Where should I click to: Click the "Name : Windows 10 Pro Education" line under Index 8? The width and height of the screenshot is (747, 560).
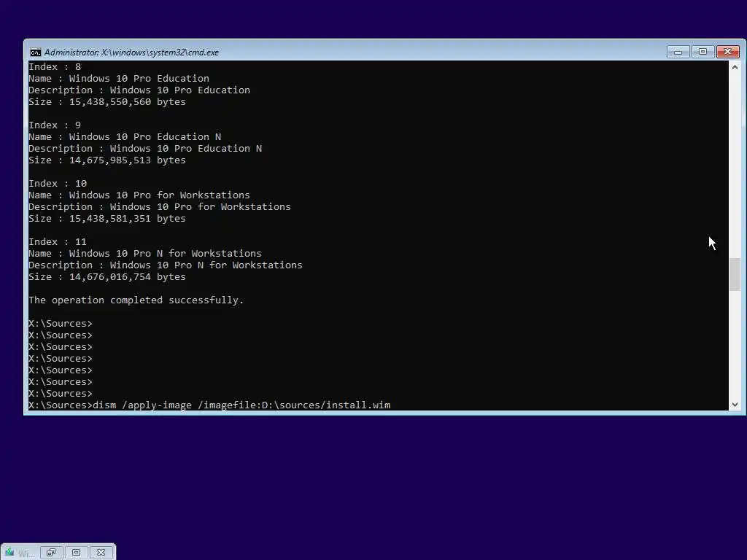(x=119, y=79)
